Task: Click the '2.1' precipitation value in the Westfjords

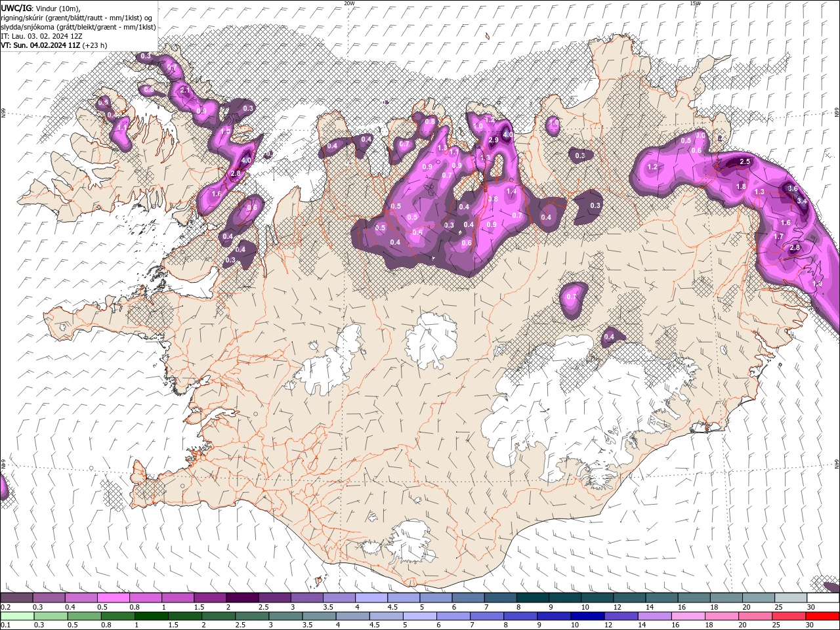Action: coord(185,90)
